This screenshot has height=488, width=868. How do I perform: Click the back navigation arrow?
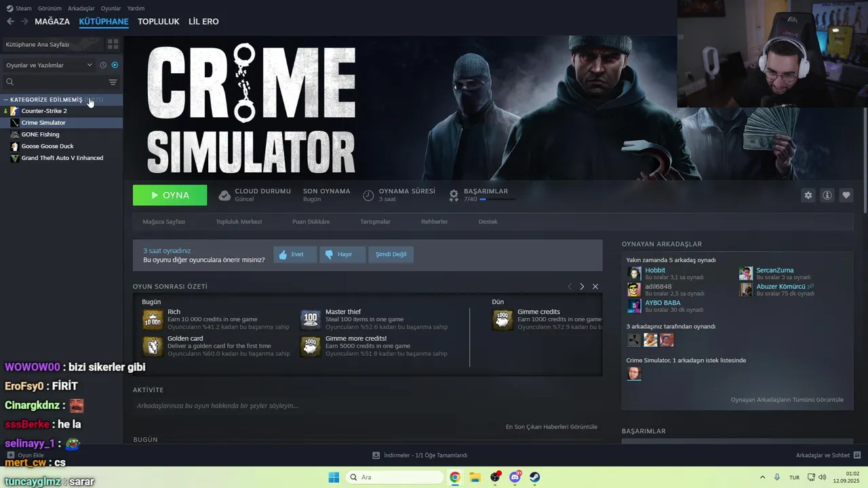[x=10, y=22]
